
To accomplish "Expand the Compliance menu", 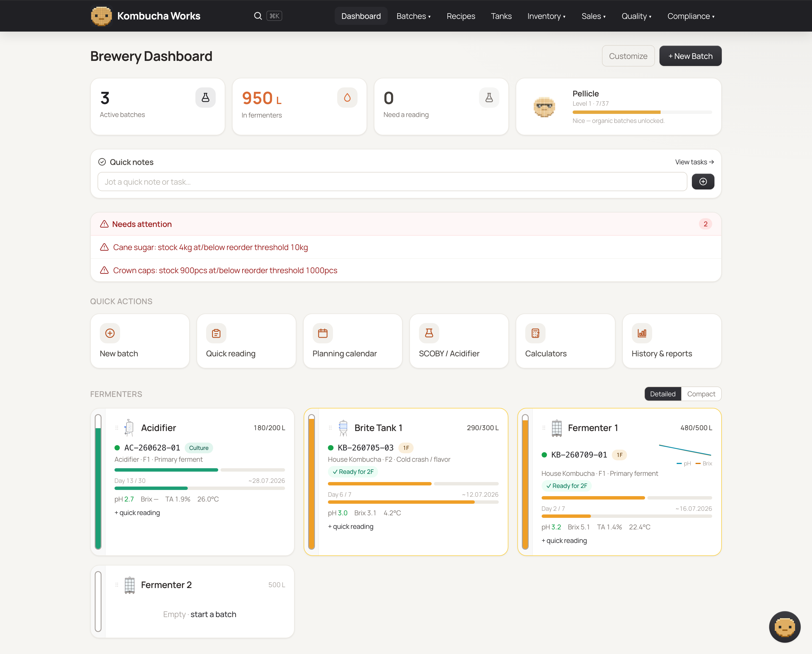I will 691,16.
